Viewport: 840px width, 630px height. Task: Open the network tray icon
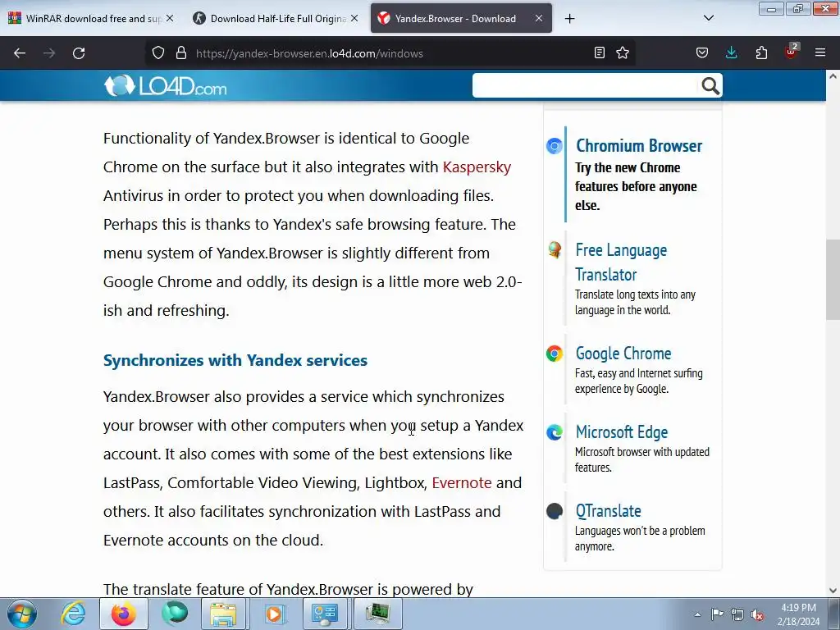click(737, 614)
